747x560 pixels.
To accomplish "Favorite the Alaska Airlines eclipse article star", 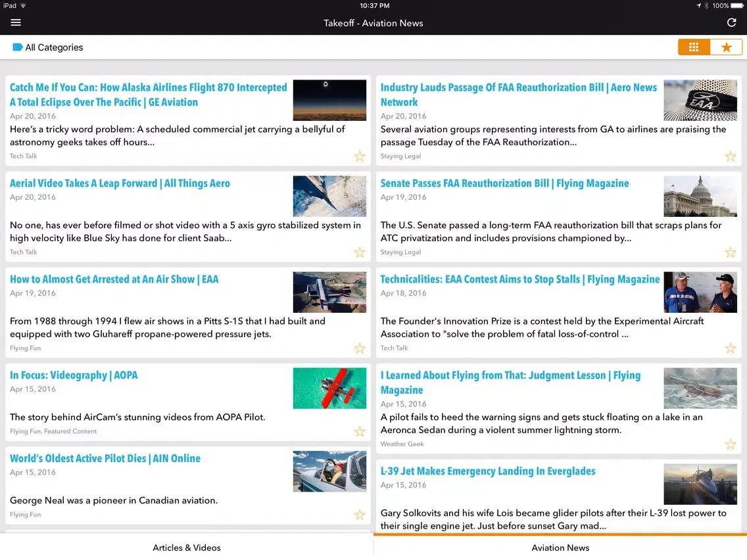I will [360, 156].
